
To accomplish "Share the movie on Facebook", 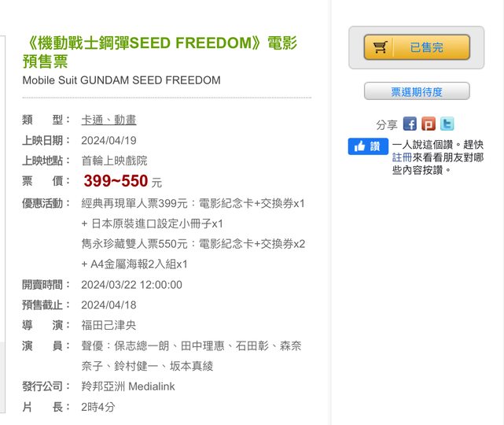I will [410, 124].
